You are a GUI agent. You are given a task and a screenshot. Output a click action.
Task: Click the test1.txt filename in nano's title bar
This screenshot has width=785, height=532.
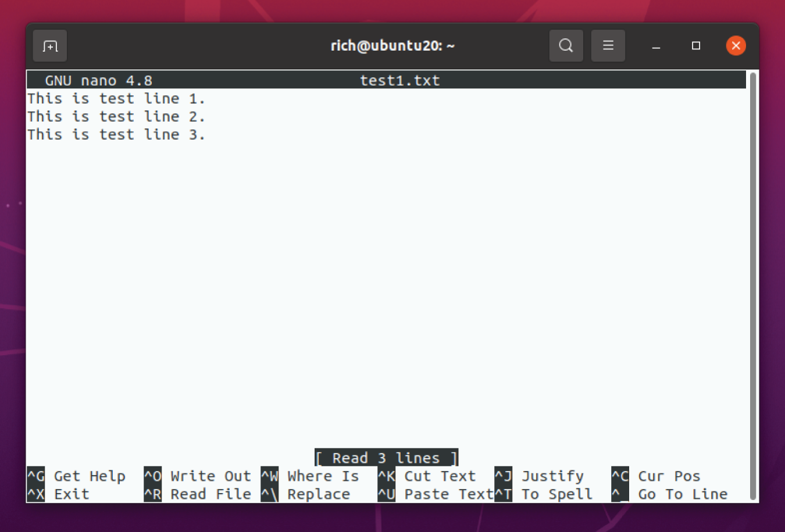point(399,80)
